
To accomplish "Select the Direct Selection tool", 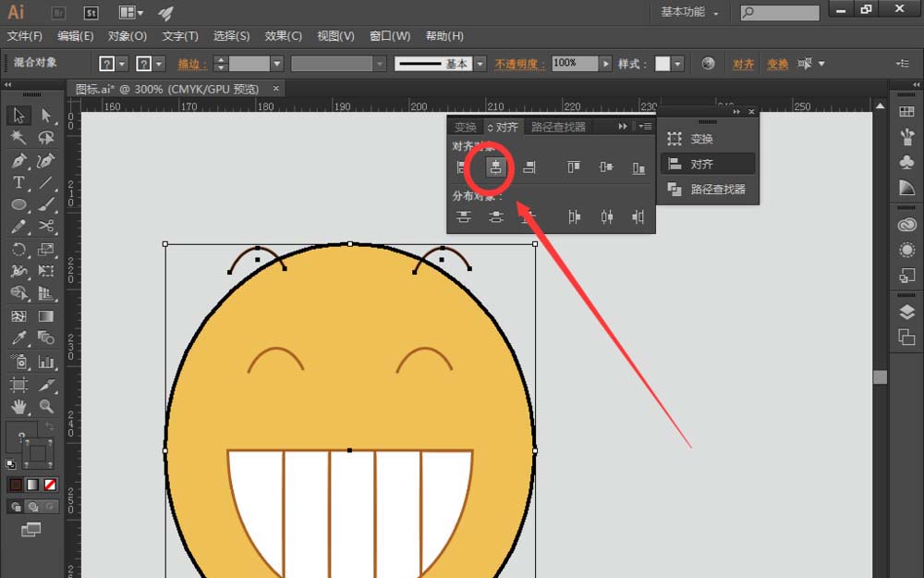I will coord(46,115).
